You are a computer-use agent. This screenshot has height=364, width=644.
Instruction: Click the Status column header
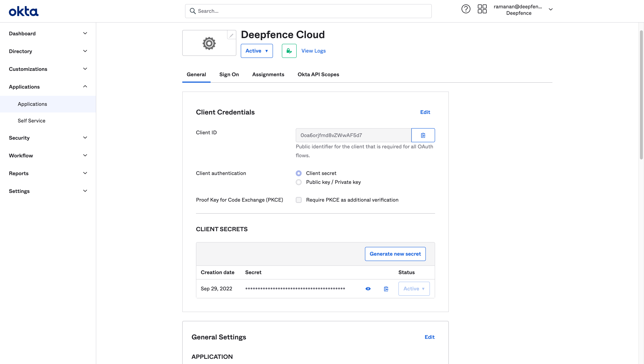coord(406,272)
